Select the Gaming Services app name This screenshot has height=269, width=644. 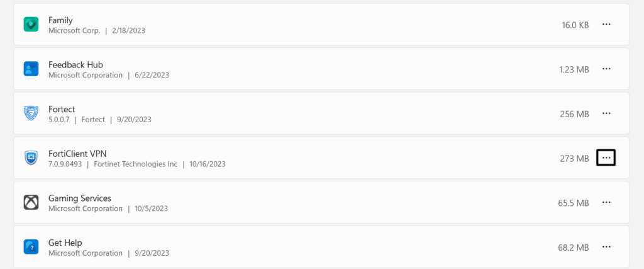click(80, 198)
